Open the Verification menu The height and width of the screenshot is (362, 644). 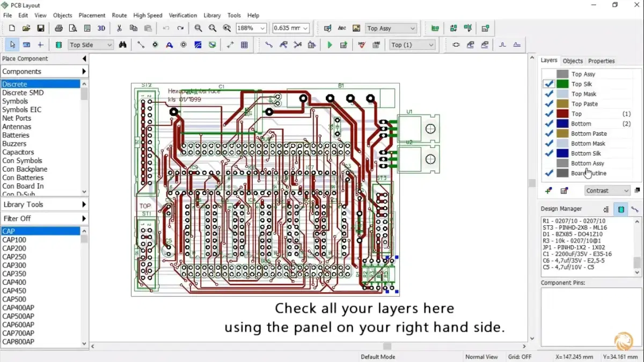182,16
